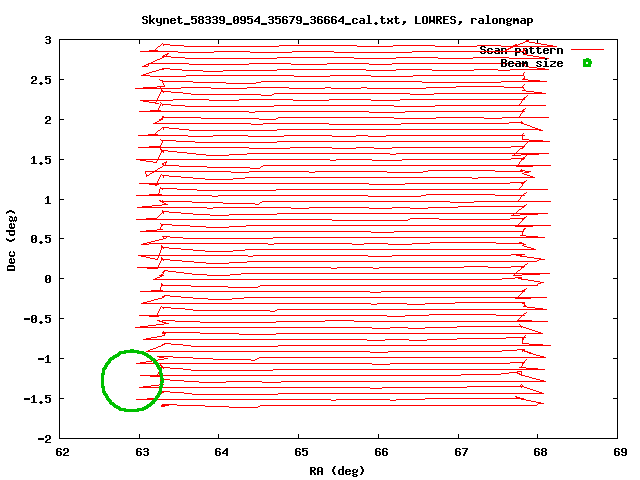
Task: Click the RA axis tick label 62
Action: (x=62, y=452)
